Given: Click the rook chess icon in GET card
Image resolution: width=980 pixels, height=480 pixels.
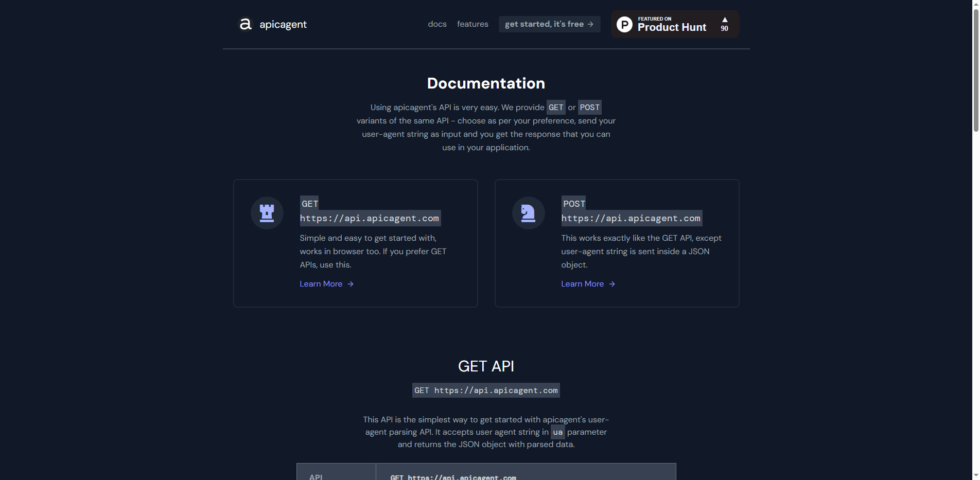Looking at the screenshot, I should coord(267,213).
